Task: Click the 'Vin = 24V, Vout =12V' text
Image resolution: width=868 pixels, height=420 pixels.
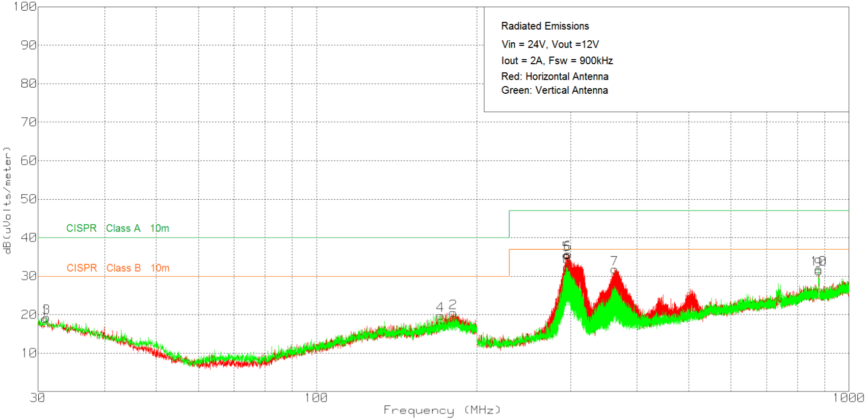Action: click(x=549, y=44)
